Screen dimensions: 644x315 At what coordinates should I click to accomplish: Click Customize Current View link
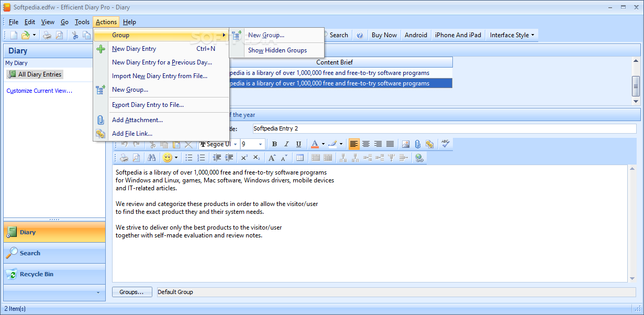click(x=39, y=91)
